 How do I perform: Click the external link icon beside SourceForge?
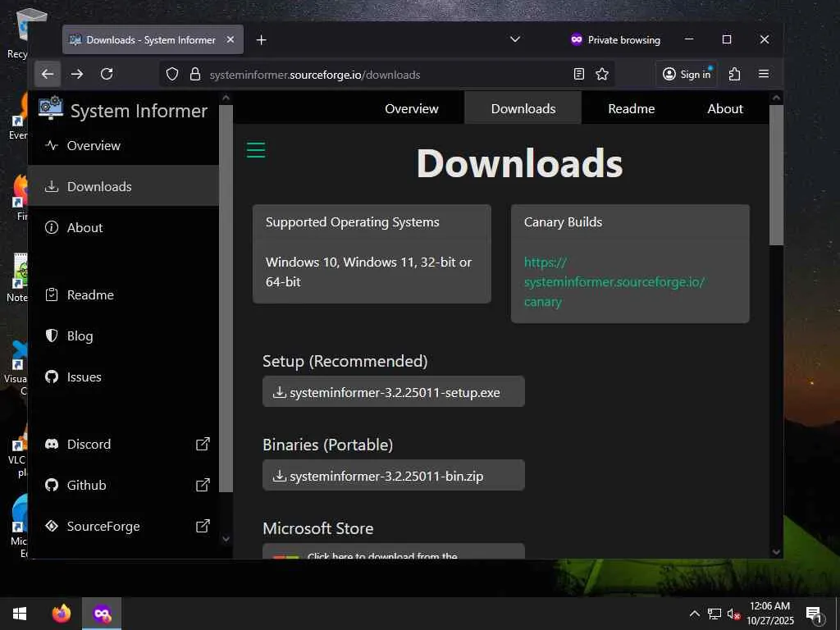(x=203, y=526)
